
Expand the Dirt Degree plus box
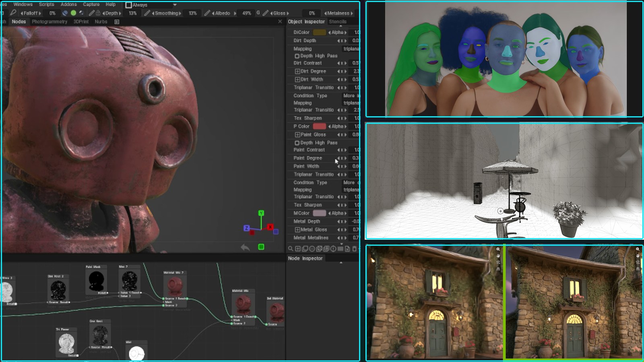[x=297, y=71]
